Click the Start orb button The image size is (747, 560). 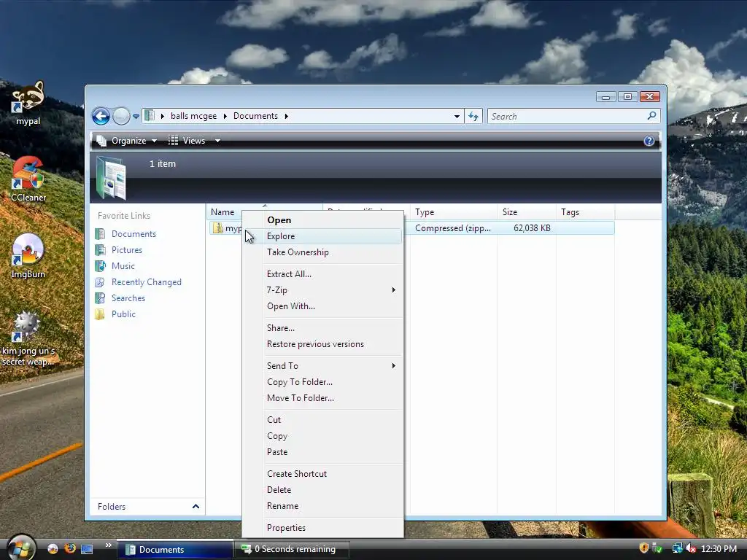click(x=20, y=548)
